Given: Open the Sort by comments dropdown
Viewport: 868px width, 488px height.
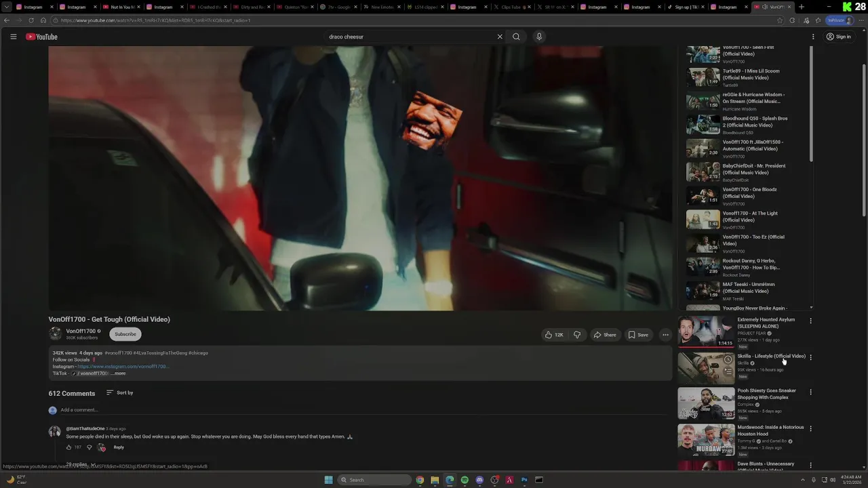Looking at the screenshot, I should pyautogui.click(x=119, y=393).
